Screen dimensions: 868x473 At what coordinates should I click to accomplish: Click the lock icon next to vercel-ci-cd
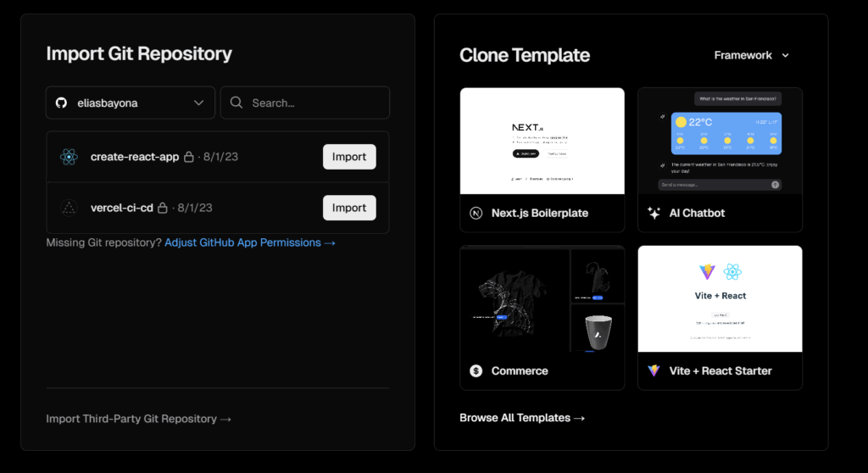pos(162,208)
